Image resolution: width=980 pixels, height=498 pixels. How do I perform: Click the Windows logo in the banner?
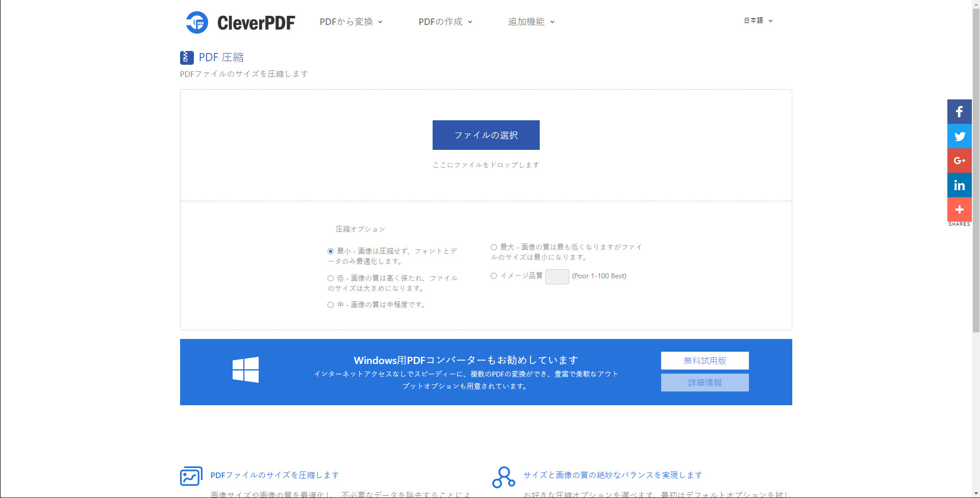(246, 369)
